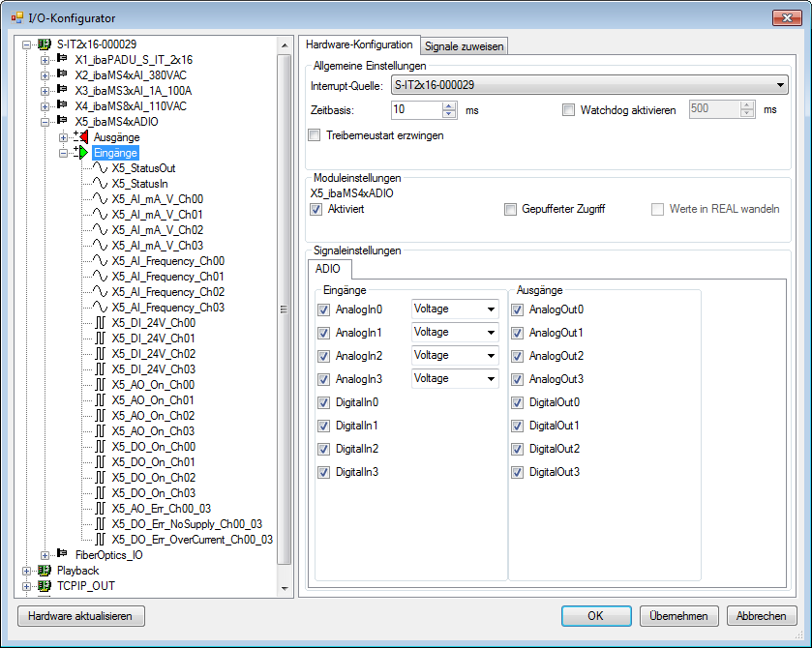Switch to the Signale zuweisen tab
The width and height of the screenshot is (812, 648).
pos(464,45)
